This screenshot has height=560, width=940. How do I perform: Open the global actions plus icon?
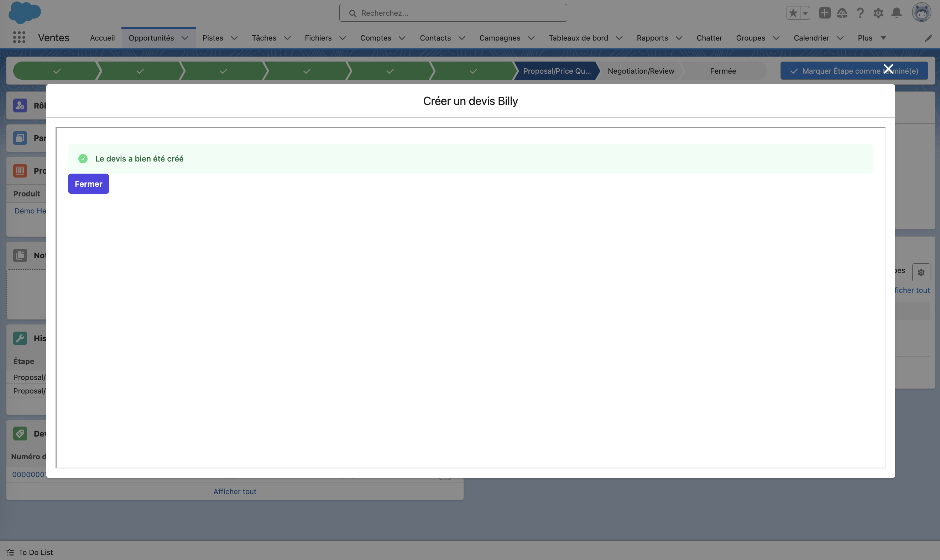click(x=824, y=13)
